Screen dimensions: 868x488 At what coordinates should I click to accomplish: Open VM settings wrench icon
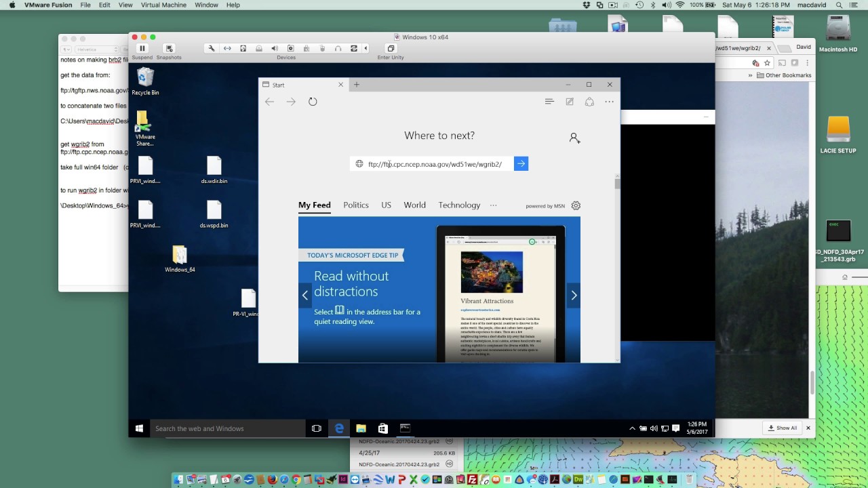pos(211,48)
